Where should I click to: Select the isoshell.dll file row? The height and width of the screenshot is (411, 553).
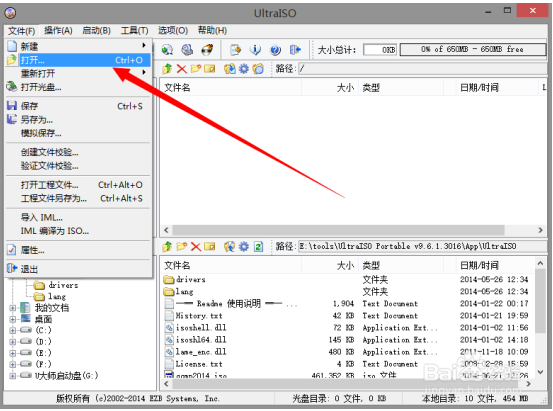[x=347, y=328]
